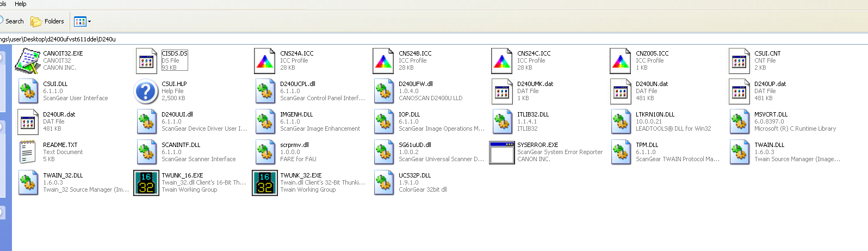868x251 pixels.
Task: Select the D240UN.dat file icon
Action: pos(621,91)
